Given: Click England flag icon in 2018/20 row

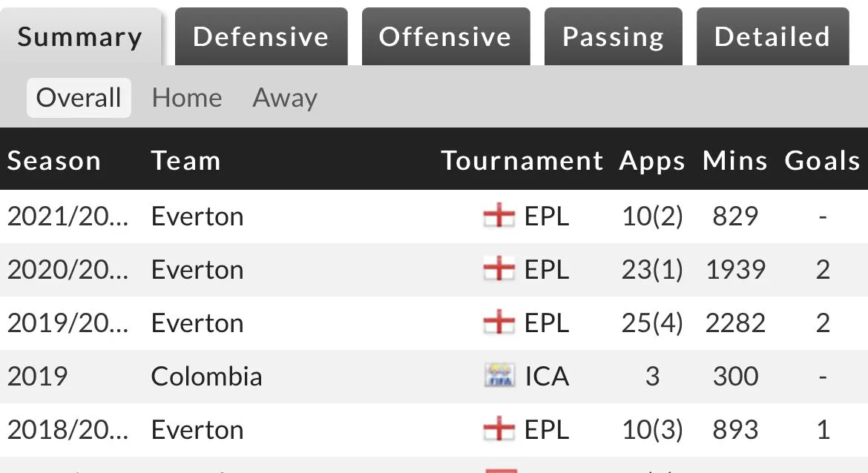Looking at the screenshot, I should click(x=498, y=430).
